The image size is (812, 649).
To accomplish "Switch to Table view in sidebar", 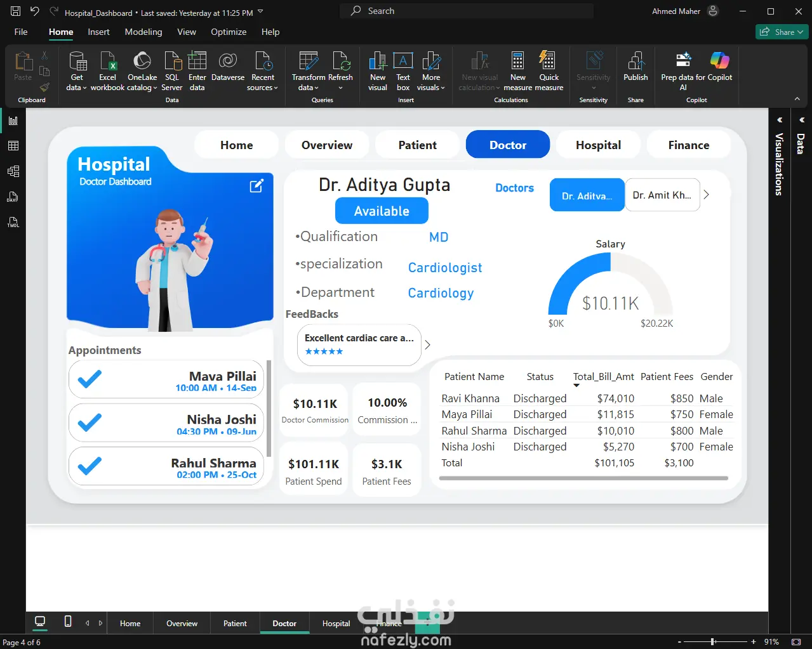I will click(13, 146).
